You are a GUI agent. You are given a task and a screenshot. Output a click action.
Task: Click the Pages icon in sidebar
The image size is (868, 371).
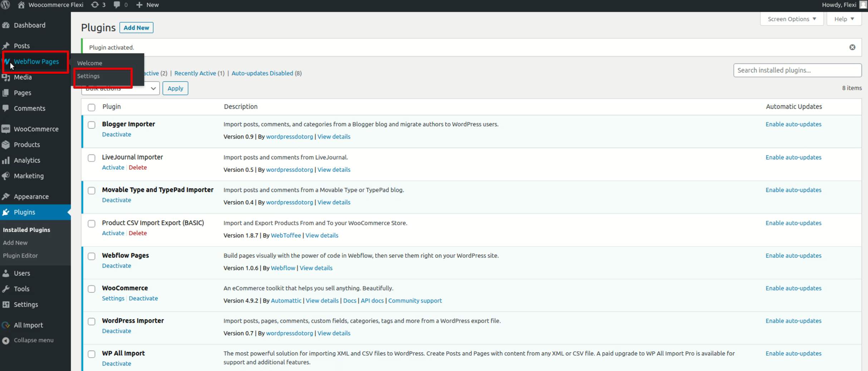coord(6,93)
